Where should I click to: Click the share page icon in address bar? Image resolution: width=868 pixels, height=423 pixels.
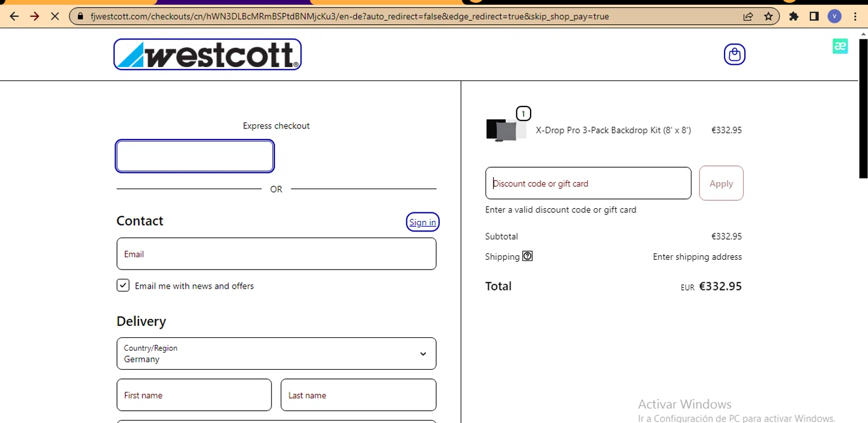click(748, 16)
